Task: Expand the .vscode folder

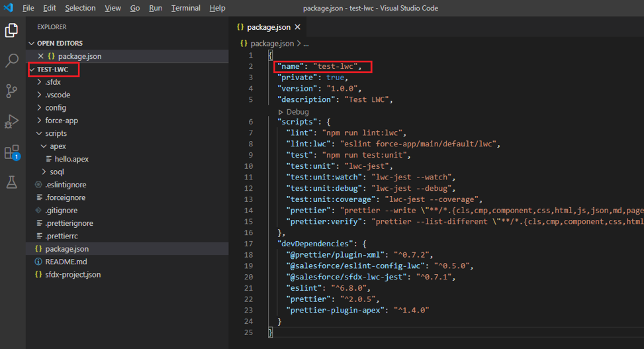Action: pos(58,95)
